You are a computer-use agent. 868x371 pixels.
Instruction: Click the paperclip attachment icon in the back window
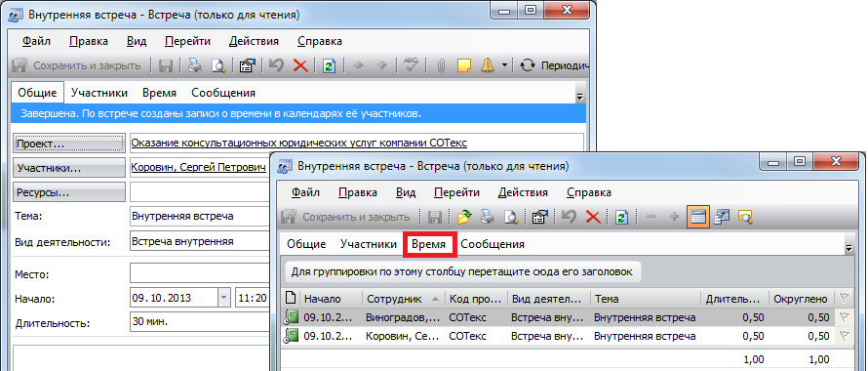441,65
